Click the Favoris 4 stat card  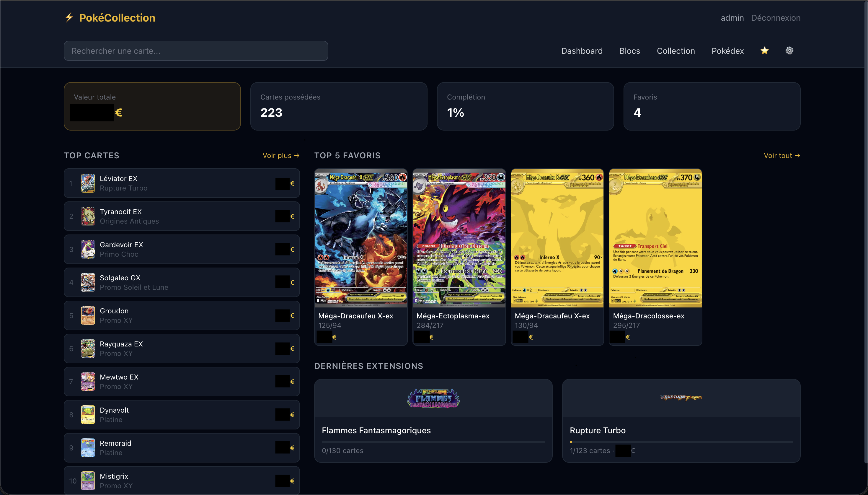(x=712, y=106)
